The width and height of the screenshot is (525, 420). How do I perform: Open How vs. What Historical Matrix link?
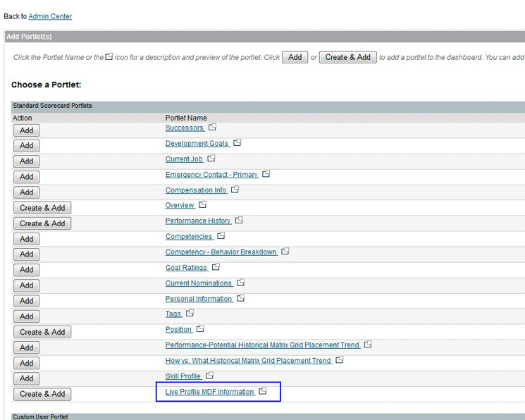tap(248, 361)
